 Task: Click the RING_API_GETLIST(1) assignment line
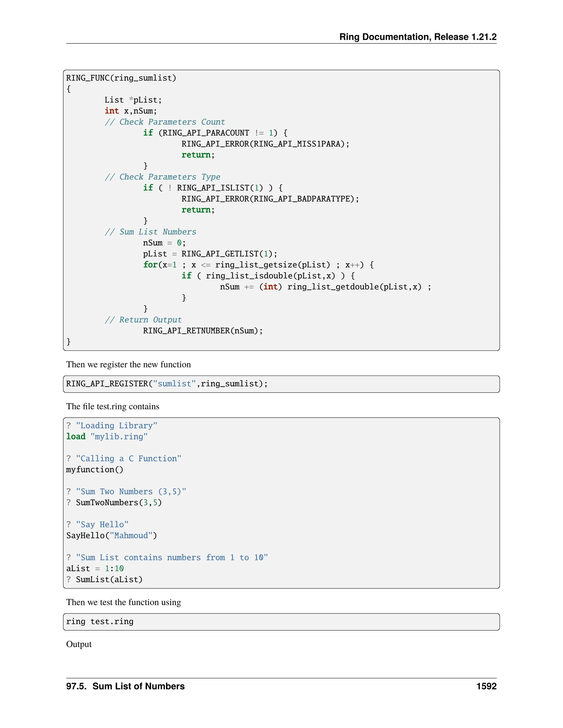(x=210, y=254)
